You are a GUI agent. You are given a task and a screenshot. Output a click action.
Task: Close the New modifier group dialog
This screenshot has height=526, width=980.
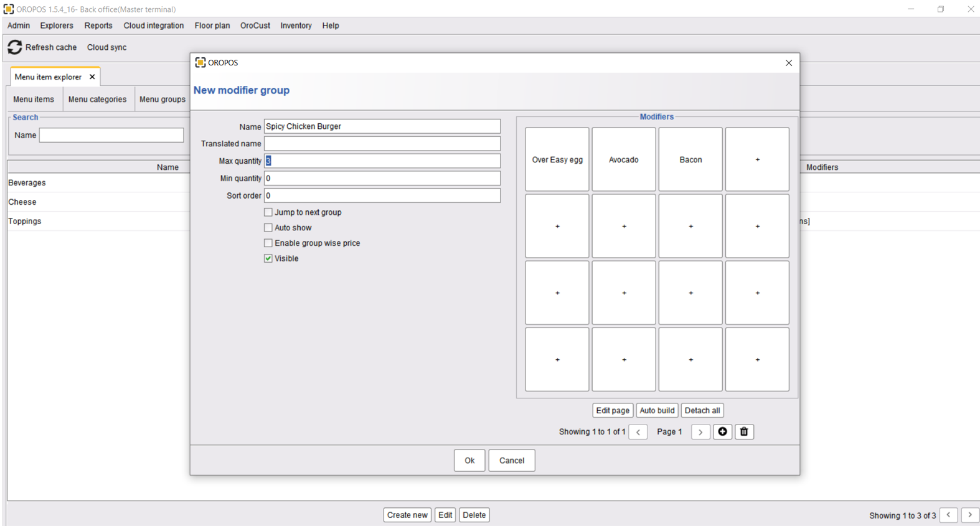coord(789,63)
